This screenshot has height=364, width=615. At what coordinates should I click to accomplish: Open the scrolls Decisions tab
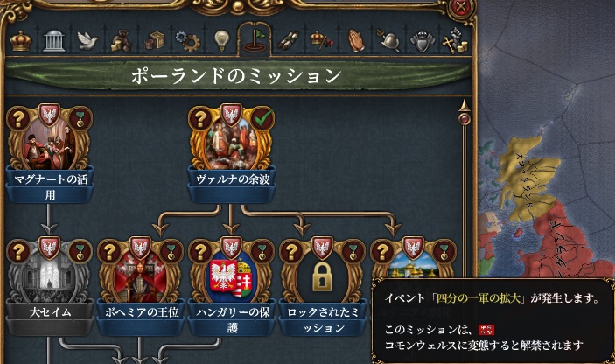point(289,41)
